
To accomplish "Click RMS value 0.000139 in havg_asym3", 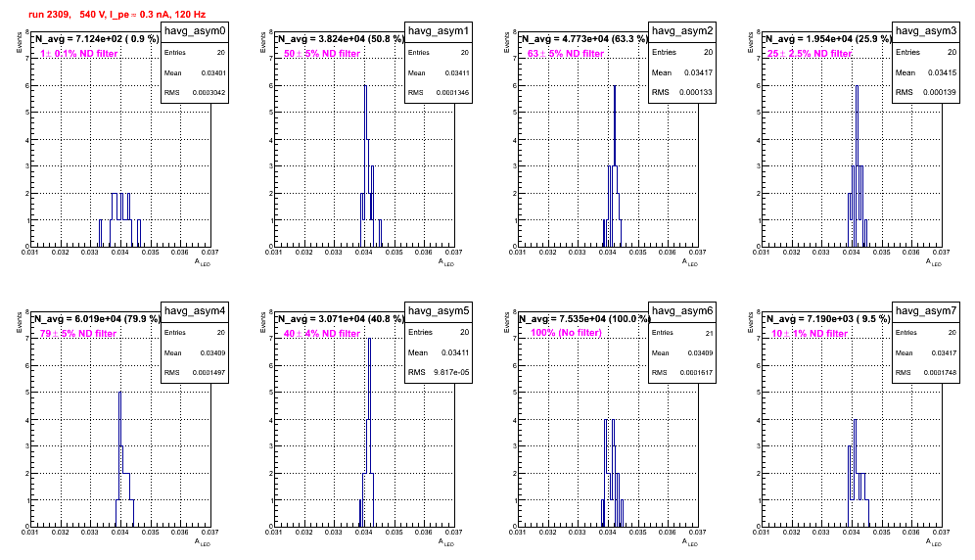I will (x=939, y=92).
